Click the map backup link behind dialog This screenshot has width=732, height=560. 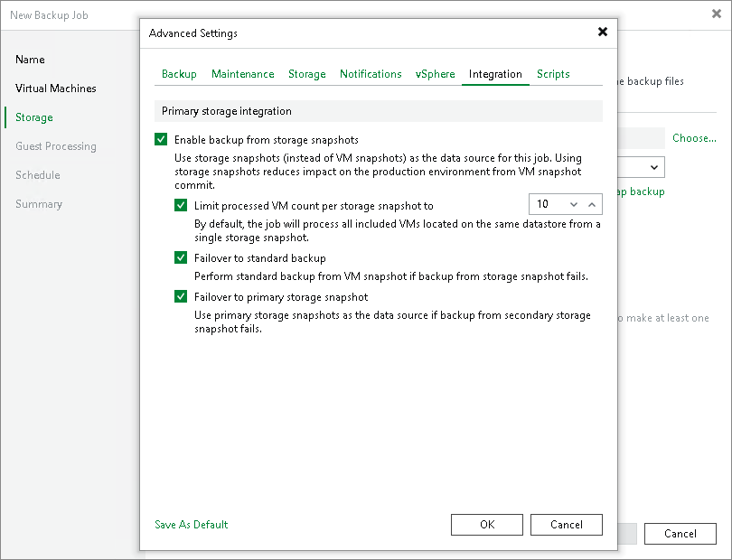pyautogui.click(x=641, y=191)
